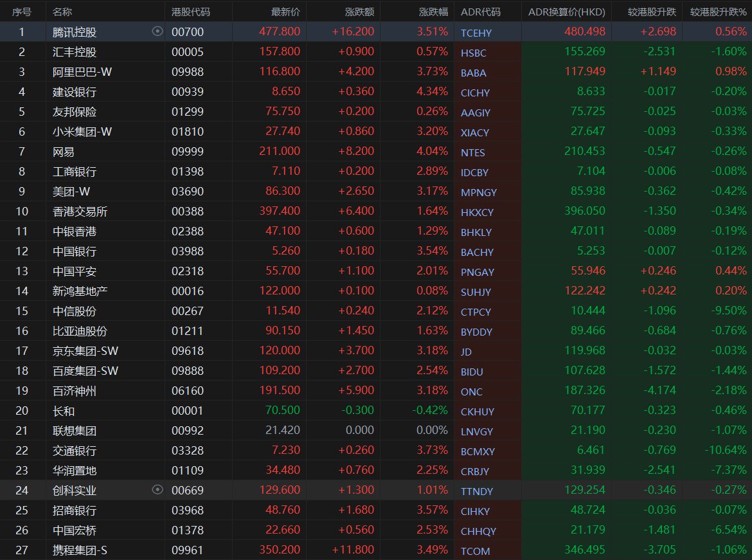Sort by the 较港股升跌 column header

point(652,12)
